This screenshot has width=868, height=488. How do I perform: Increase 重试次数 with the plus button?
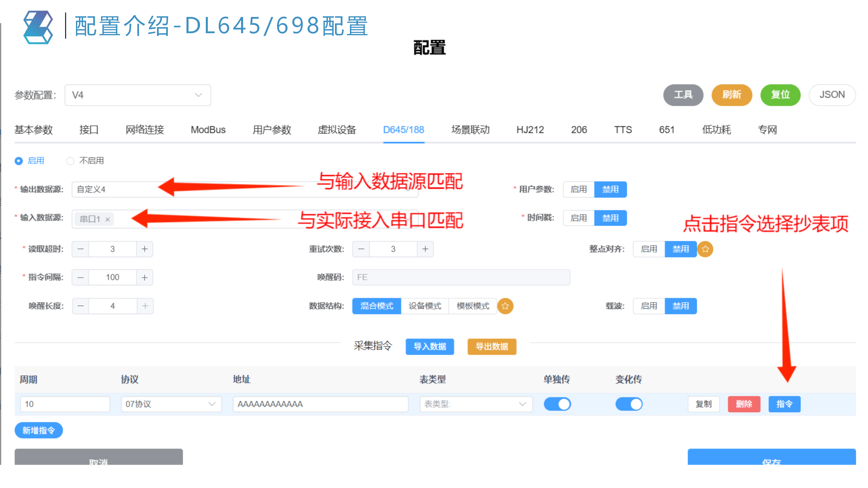(x=425, y=249)
